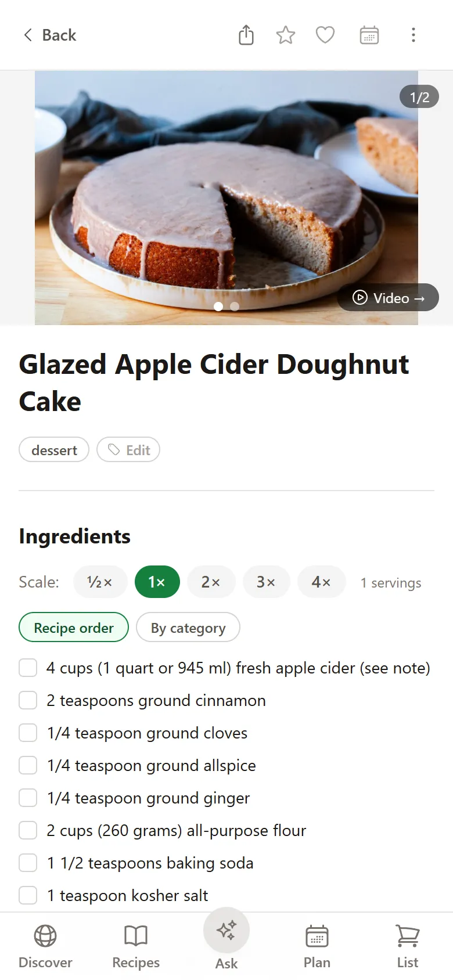Open the Plan calendar tab
This screenshot has width=453, height=980.
point(317,943)
